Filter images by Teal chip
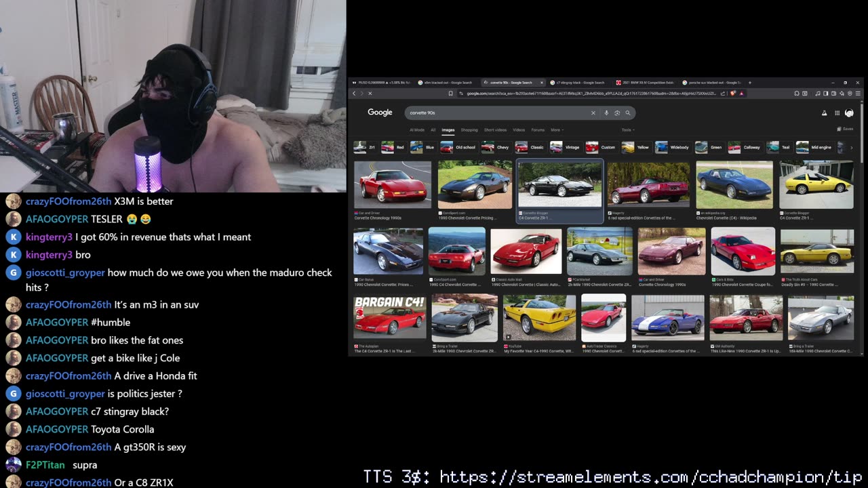The width and height of the screenshot is (868, 488). coord(779,147)
